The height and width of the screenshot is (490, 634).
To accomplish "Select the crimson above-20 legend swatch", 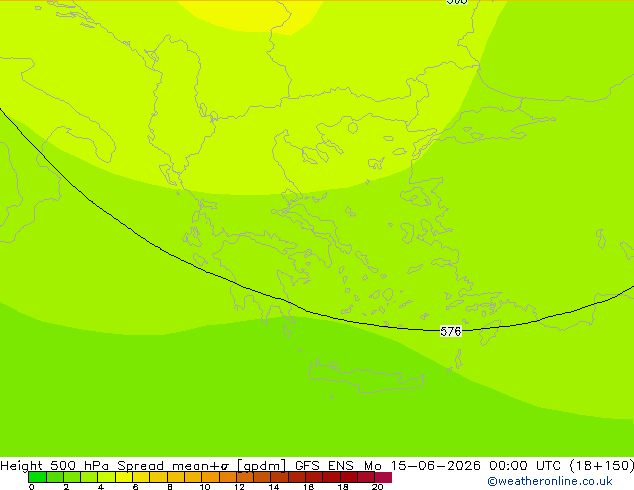I will click(x=383, y=477).
